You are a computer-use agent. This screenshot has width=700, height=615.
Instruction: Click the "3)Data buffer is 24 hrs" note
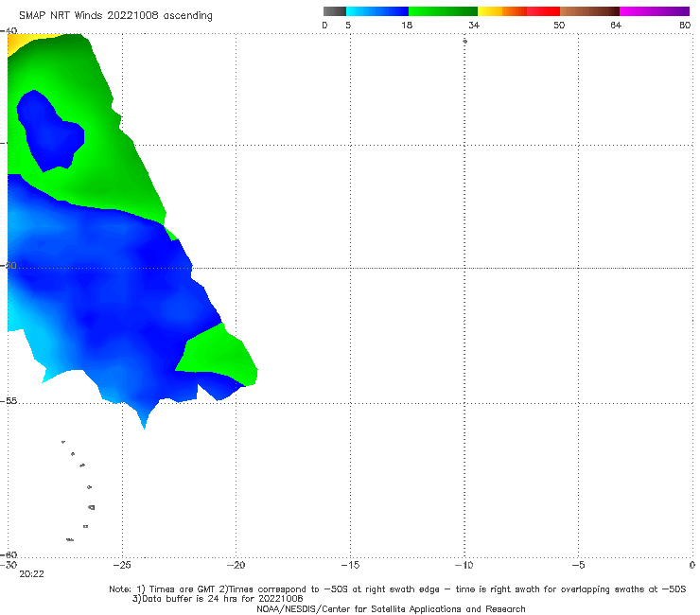tap(218, 599)
